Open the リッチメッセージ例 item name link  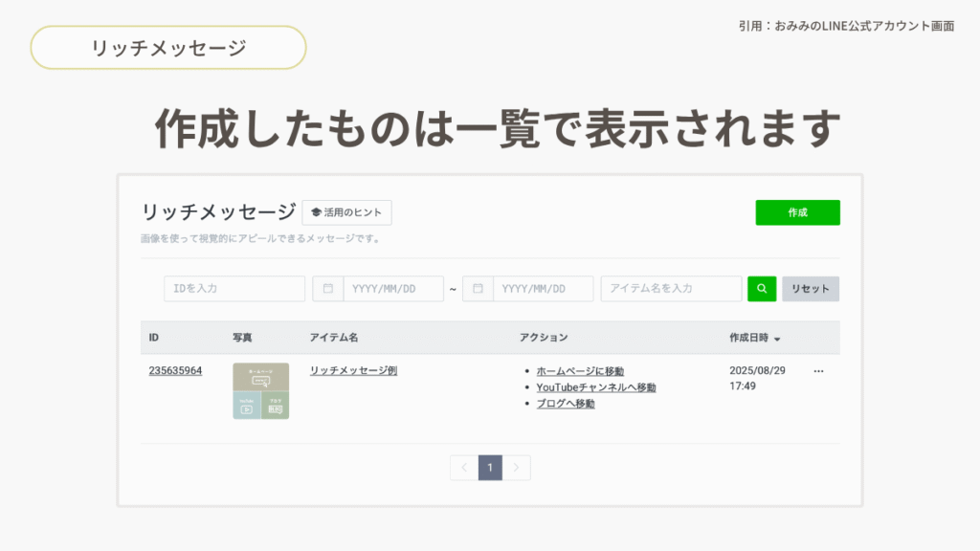coord(353,371)
